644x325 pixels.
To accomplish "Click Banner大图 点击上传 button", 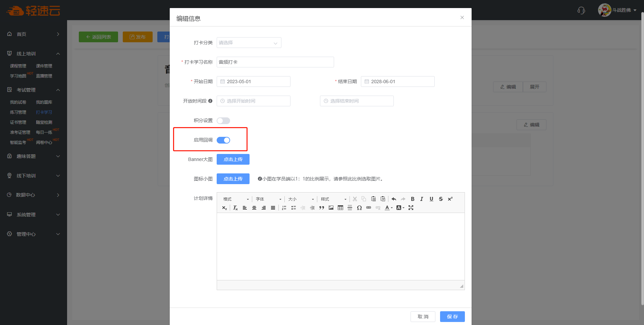I will point(233,159).
